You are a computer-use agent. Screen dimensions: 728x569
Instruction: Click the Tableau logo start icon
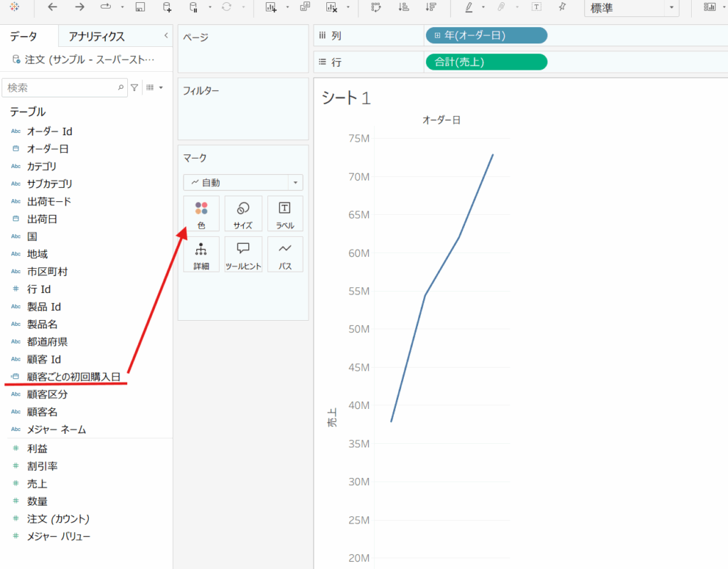click(14, 7)
